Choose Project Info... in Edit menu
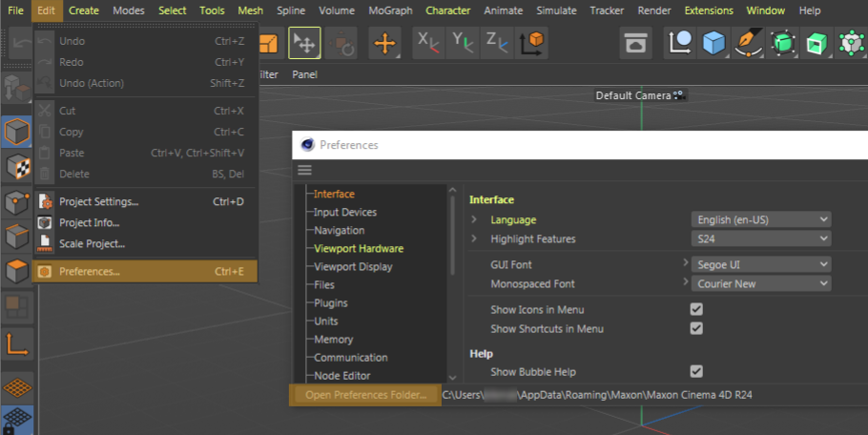This screenshot has width=868, height=435. click(x=146, y=222)
